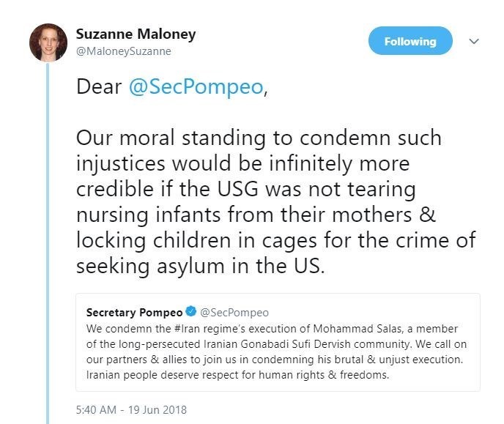Open Suzanne Maloney's profile photo
The image size is (504, 424).
48,42
